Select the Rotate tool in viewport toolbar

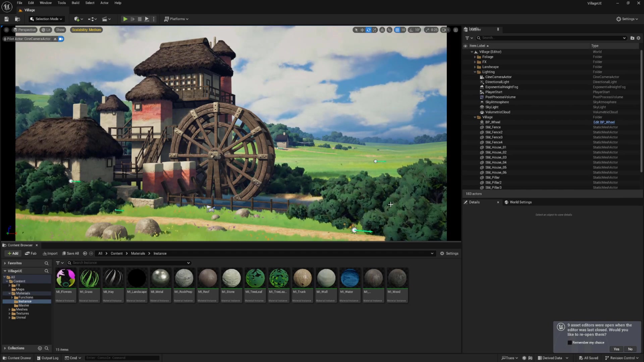[369, 30]
